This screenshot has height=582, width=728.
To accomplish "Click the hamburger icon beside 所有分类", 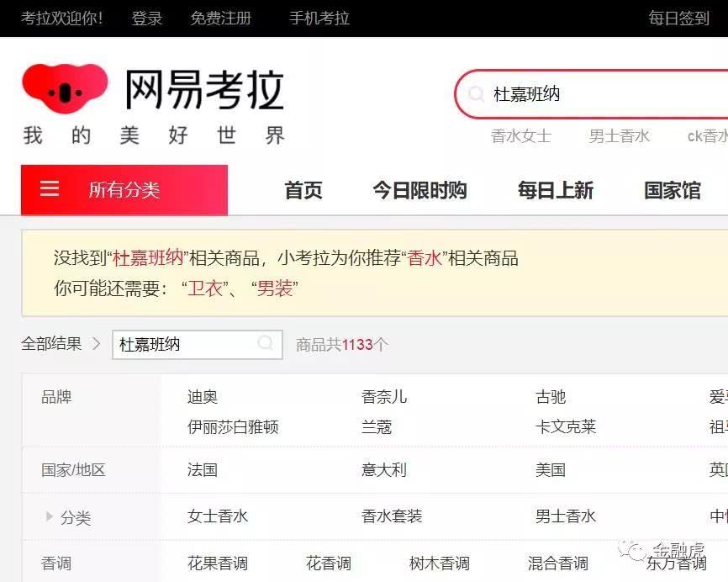I will pyautogui.click(x=50, y=189).
